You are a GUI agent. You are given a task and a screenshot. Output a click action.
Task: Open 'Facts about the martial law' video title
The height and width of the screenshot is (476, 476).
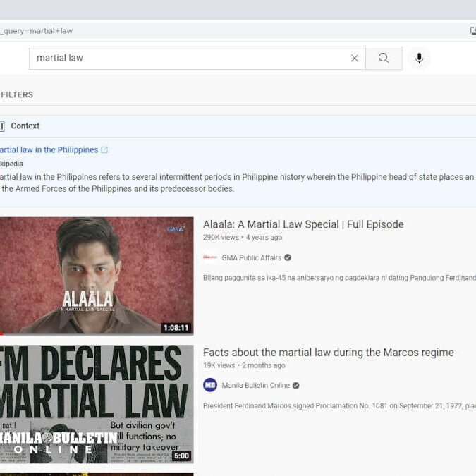click(328, 353)
